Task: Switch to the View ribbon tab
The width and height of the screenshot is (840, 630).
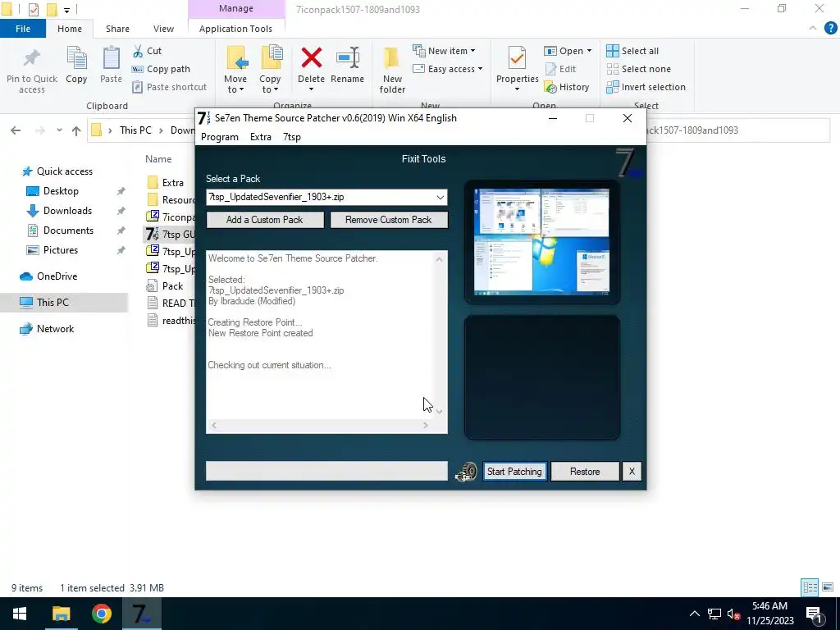Action: [x=163, y=29]
